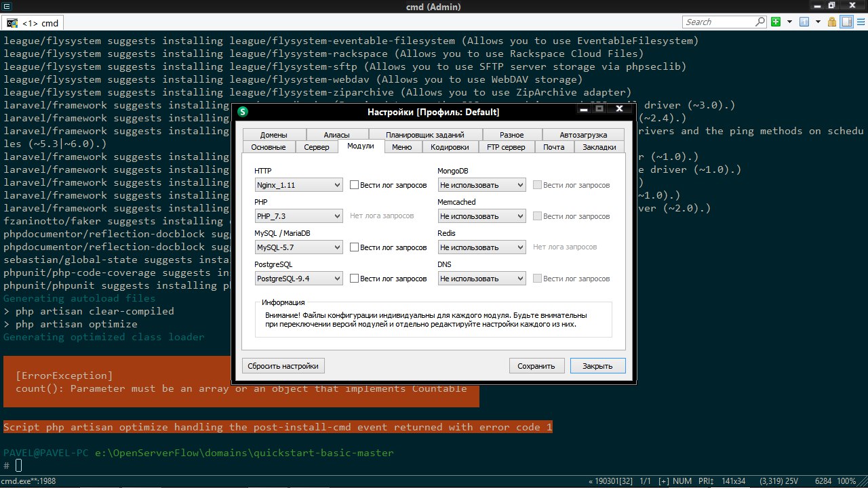Image resolution: width=868 pixels, height=488 pixels.
Task: Open the HTTP Nginx_1.11 dropdown
Action: [298, 185]
